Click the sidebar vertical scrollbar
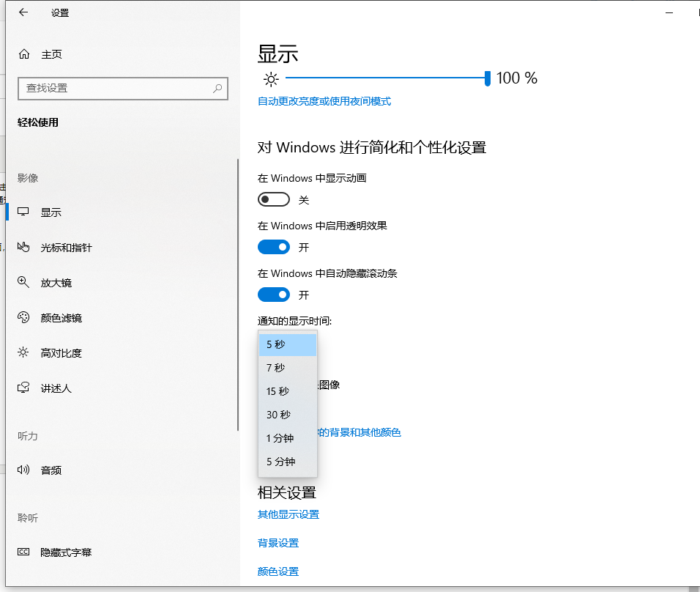Image resolution: width=700 pixels, height=592 pixels. 238,295
